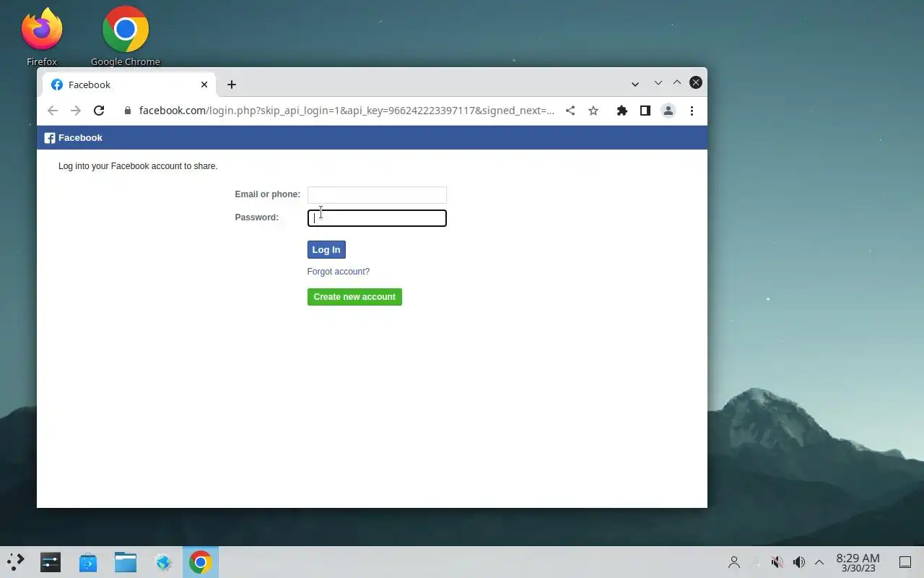
Task: Open the file manager from taskbar
Action: 126,562
